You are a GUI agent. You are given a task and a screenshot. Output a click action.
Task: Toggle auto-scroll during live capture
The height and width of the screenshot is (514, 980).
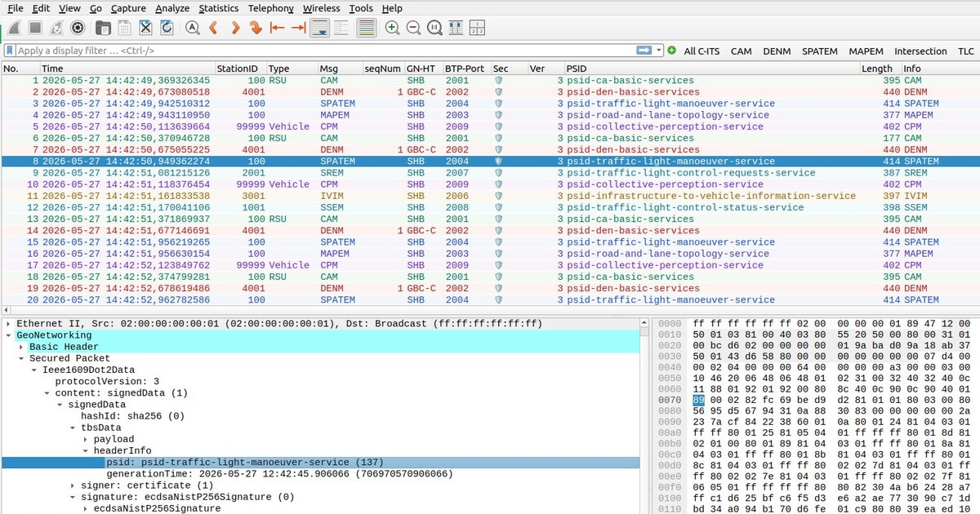pos(319,29)
